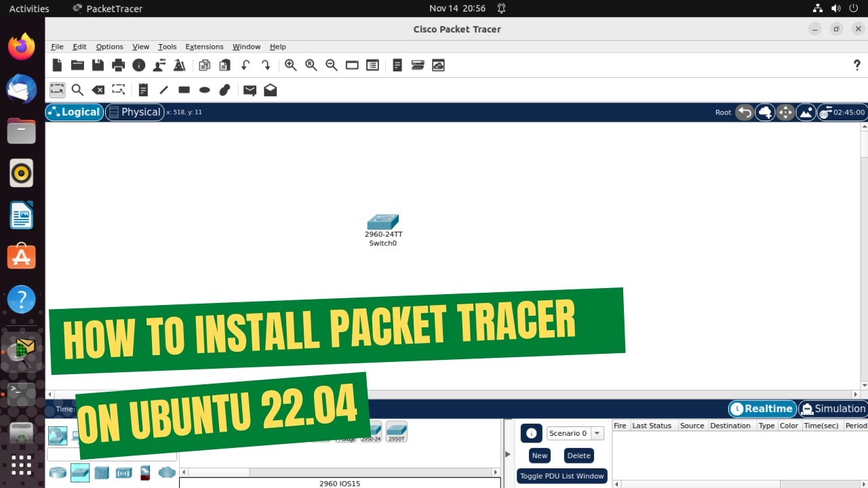Select the Inspect magnifier tool
The width and height of the screenshot is (868, 488).
click(77, 90)
